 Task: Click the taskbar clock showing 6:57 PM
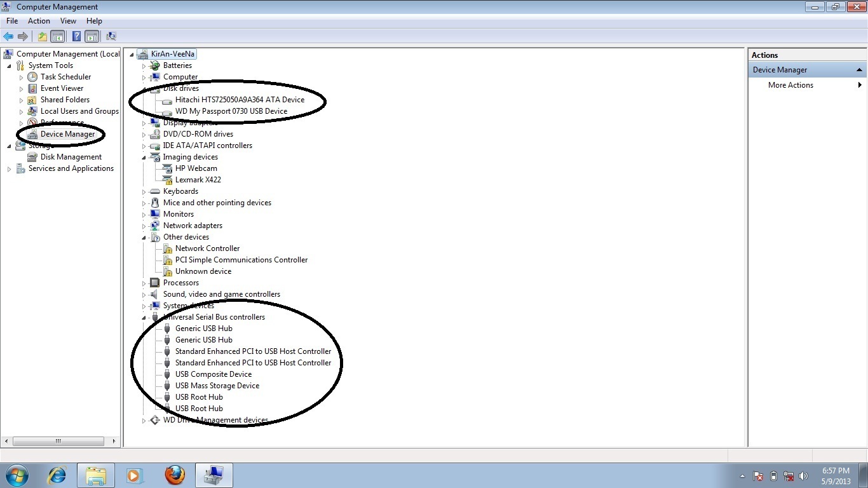click(x=836, y=476)
